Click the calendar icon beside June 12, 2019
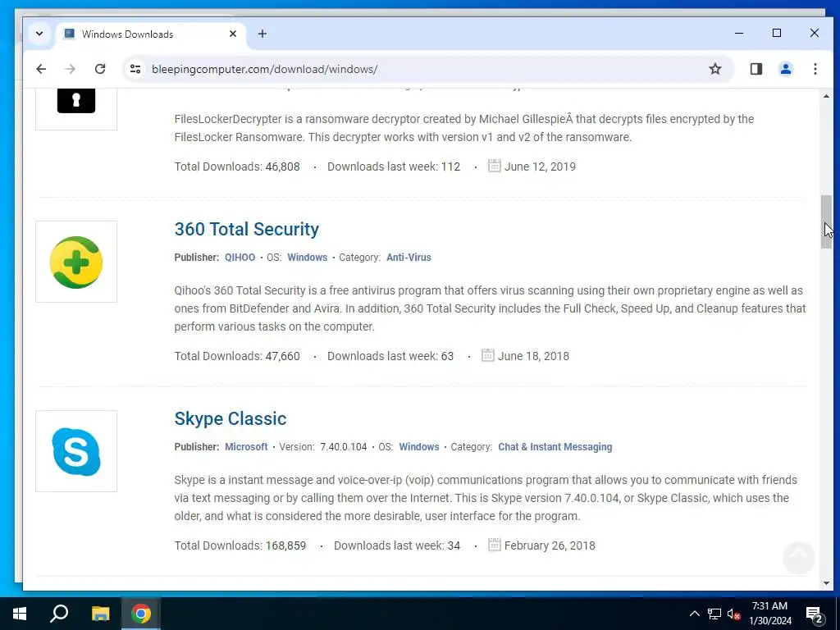This screenshot has width=840, height=630. click(x=495, y=166)
